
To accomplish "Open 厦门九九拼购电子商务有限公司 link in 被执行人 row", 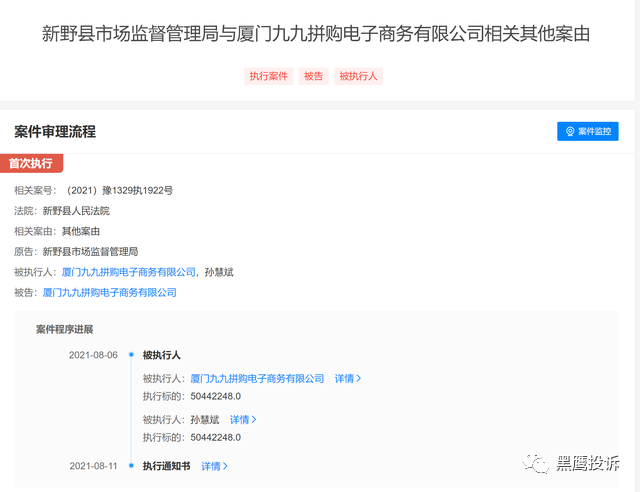I will tap(129, 272).
